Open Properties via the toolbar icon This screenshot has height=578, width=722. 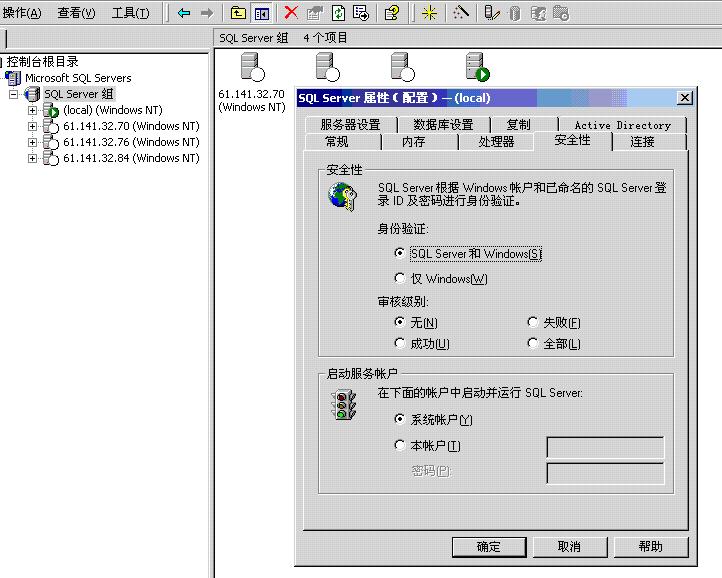coord(315,13)
